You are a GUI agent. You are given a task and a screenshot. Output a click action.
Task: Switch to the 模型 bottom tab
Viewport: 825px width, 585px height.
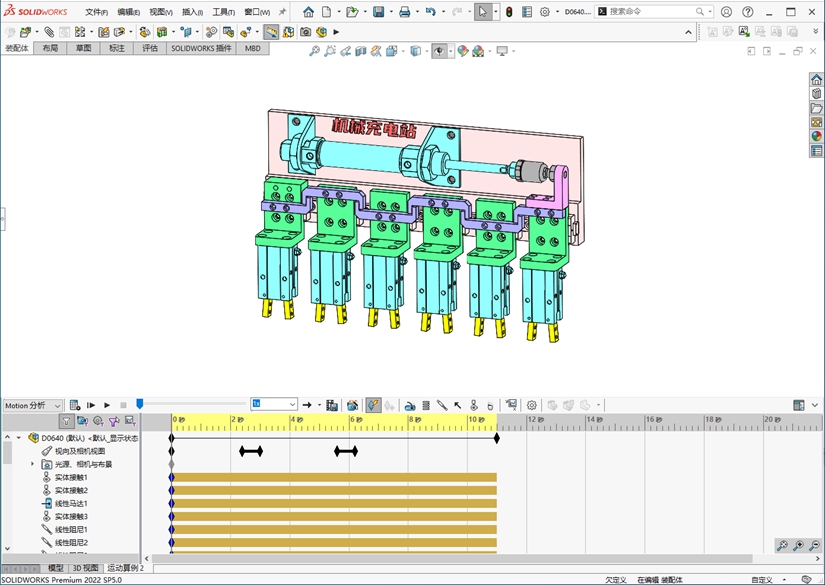[55, 568]
